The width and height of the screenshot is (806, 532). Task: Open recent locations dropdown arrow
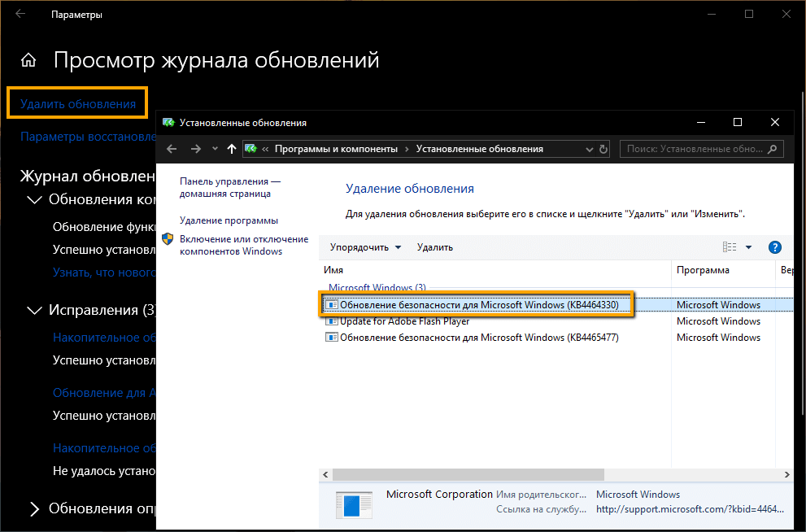[x=215, y=149]
